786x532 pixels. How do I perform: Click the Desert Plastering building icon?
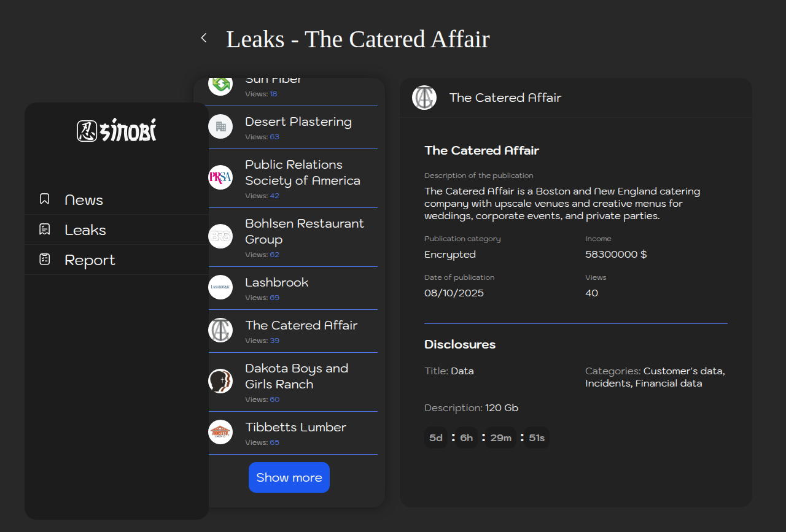coord(220,126)
